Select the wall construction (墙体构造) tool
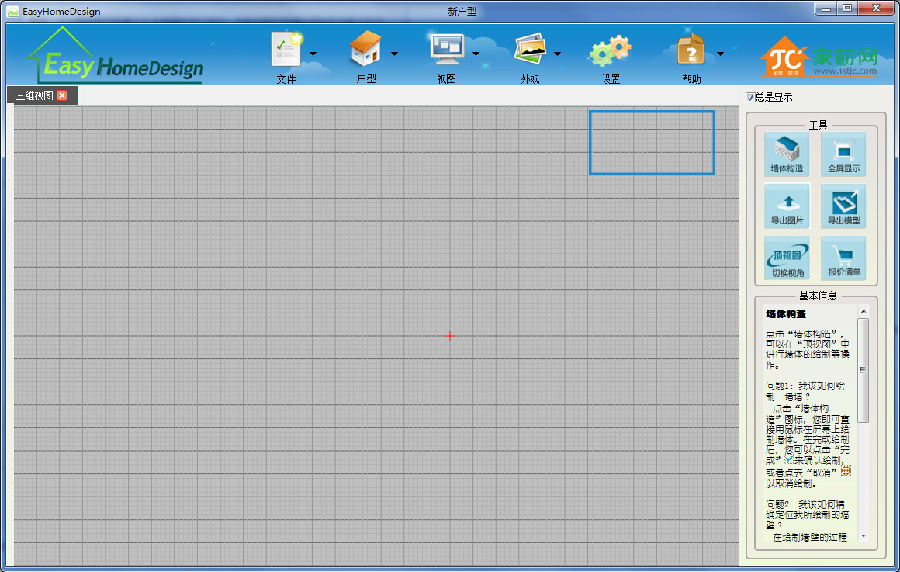The width and height of the screenshot is (900, 572). point(786,154)
